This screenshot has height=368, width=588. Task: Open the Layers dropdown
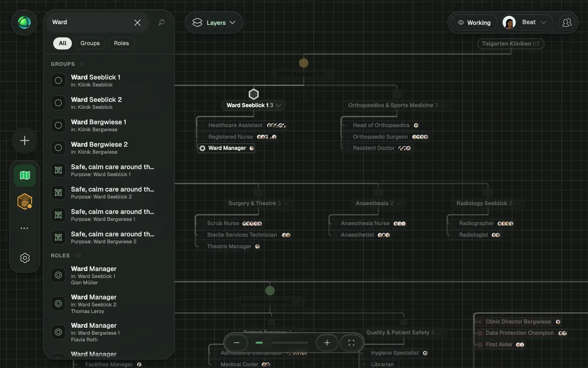214,22
